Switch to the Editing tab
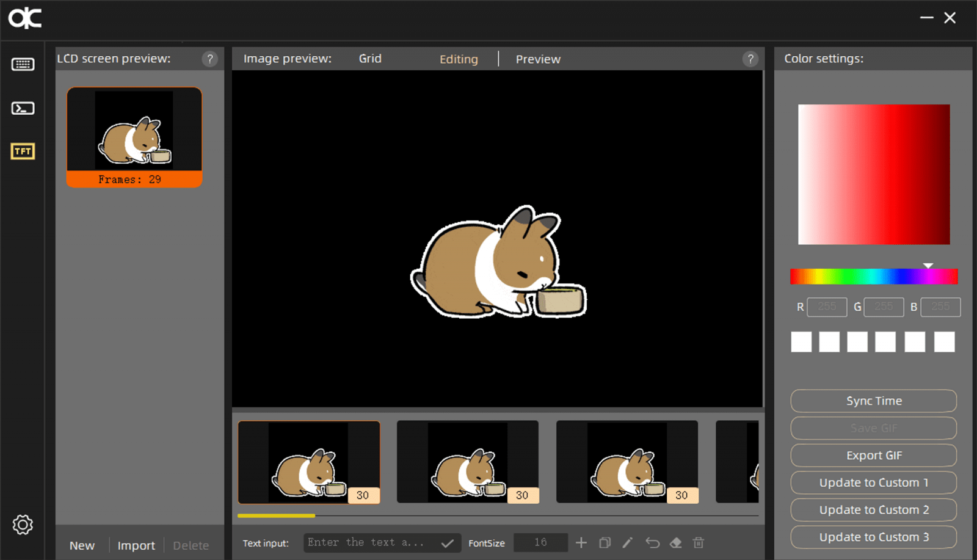This screenshot has width=977, height=560. tap(459, 59)
